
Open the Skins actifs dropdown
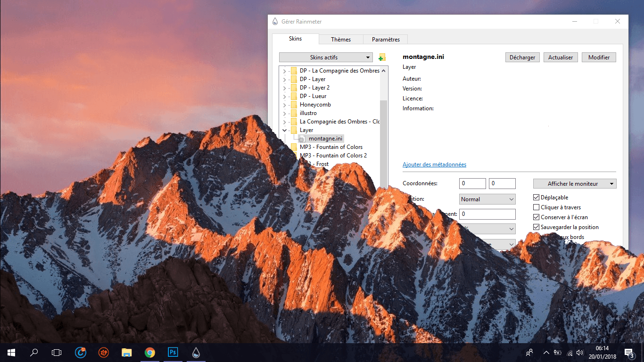[x=326, y=58]
